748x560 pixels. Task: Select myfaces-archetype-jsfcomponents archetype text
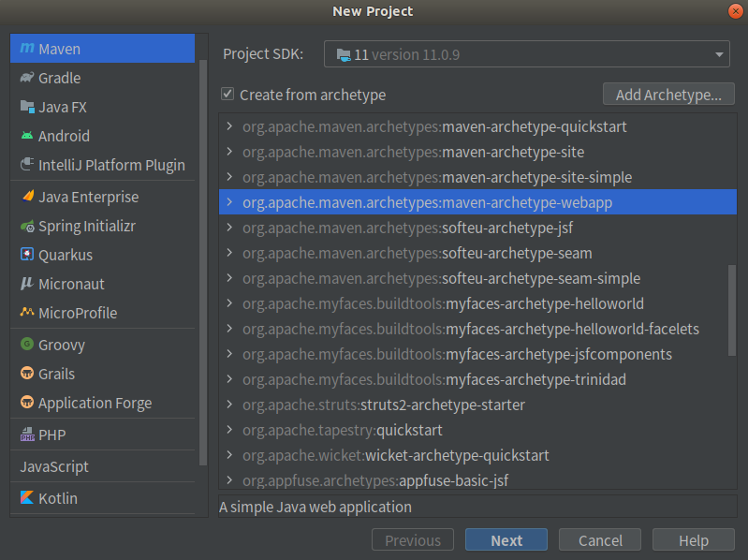point(457,354)
